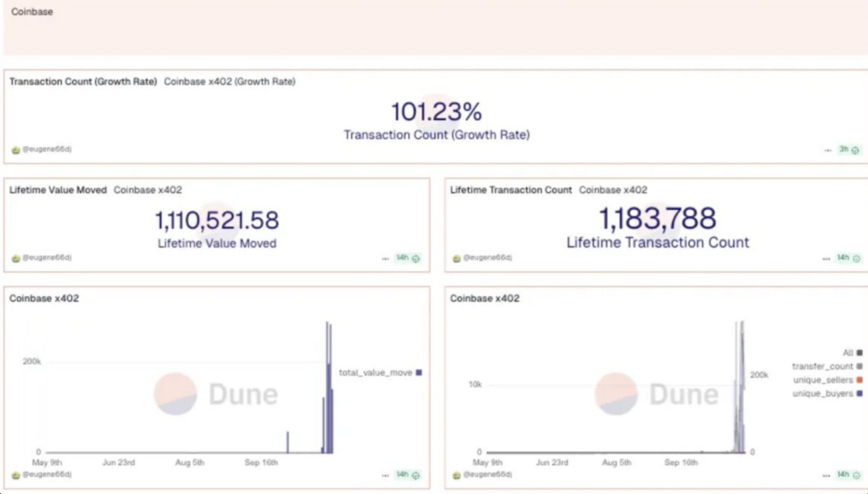Click Sep 16th label on total_value_move chart
The image size is (868, 494).
pos(261,463)
